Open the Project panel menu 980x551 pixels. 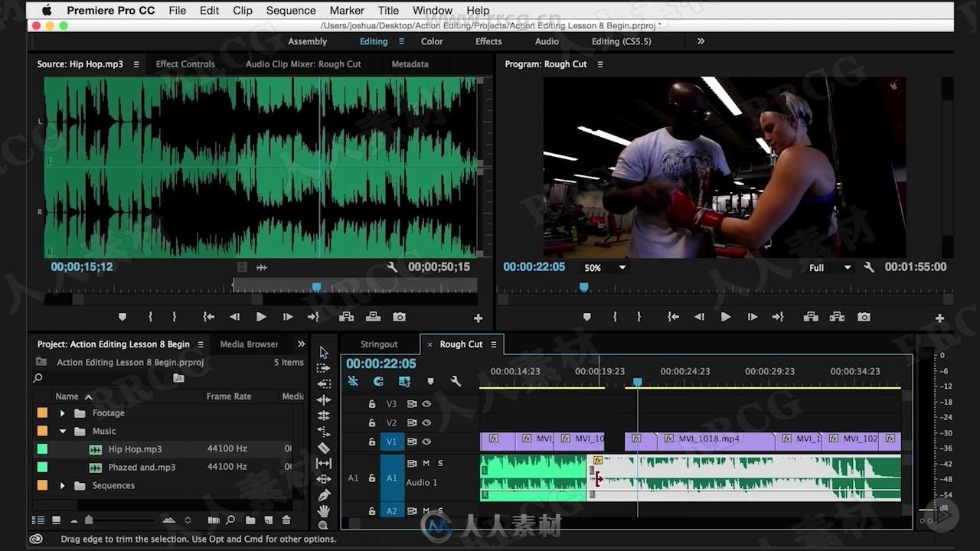pos(201,344)
